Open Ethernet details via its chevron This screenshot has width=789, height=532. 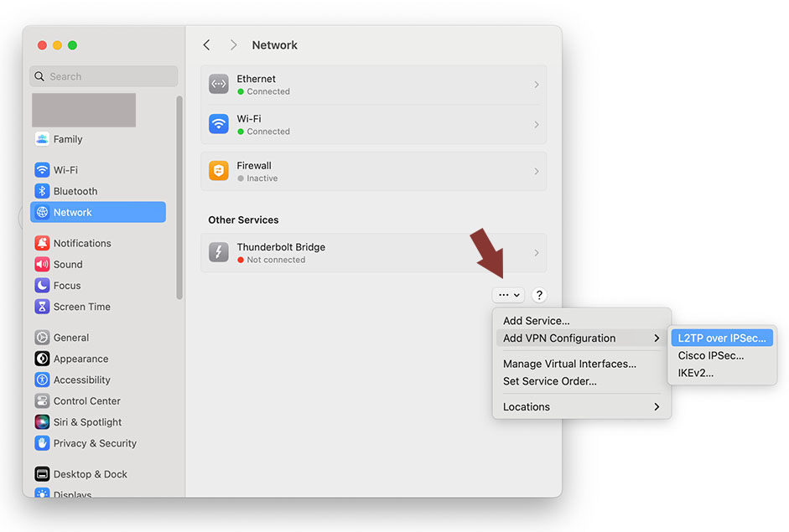click(x=537, y=85)
